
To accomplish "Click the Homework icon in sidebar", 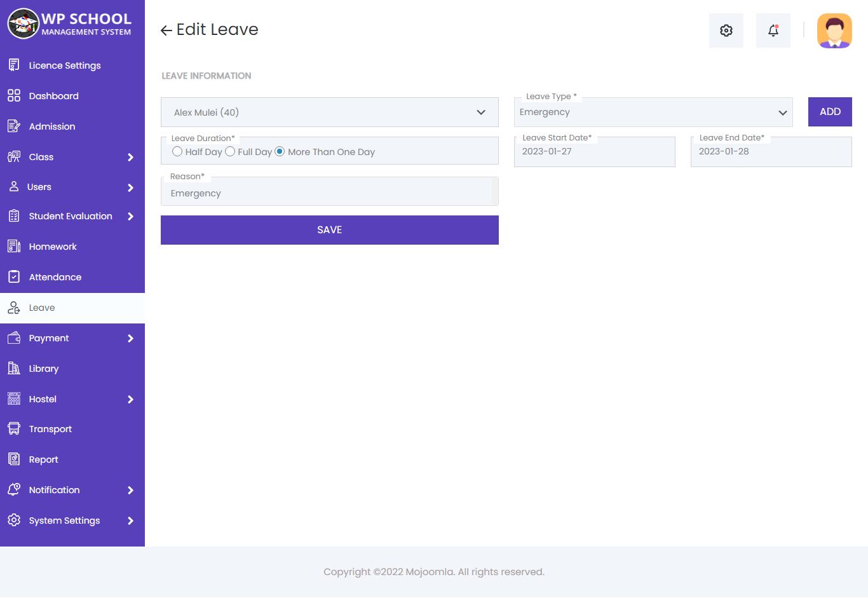I will point(14,246).
